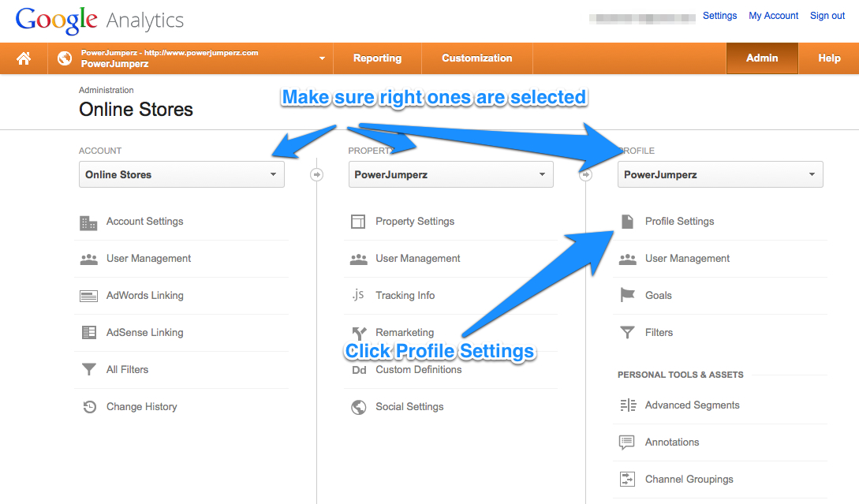This screenshot has height=504, width=859.
Task: Select the profile-level User Management people icon
Action: 628,259
